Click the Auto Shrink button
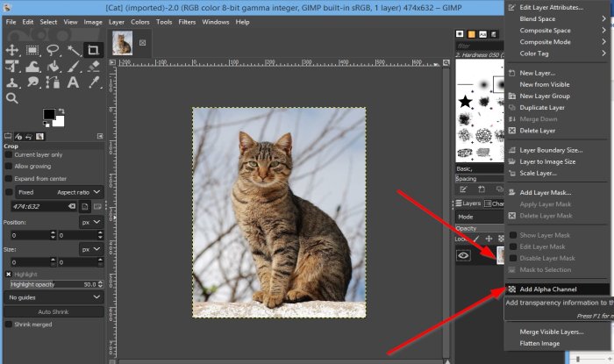 (x=55, y=311)
